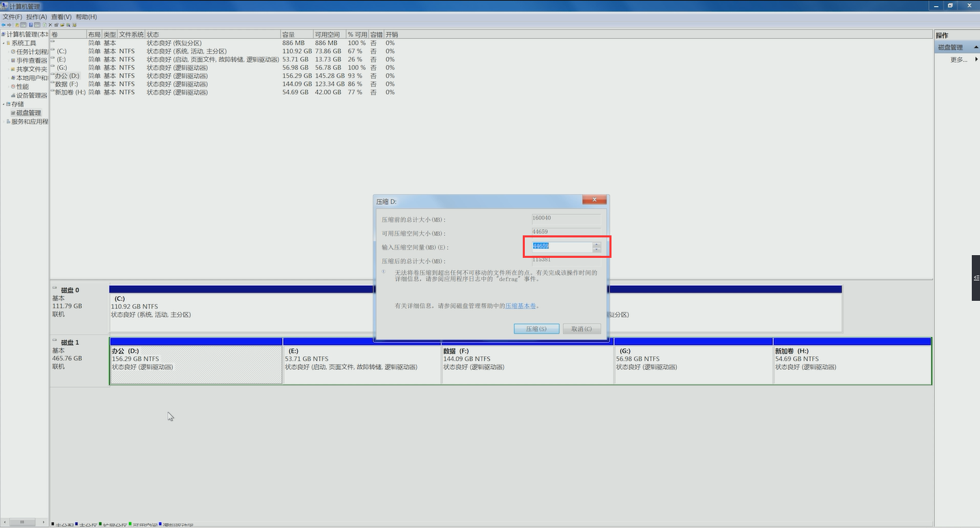
Task: Open the 压缩基本卷 help link
Action: click(521, 306)
